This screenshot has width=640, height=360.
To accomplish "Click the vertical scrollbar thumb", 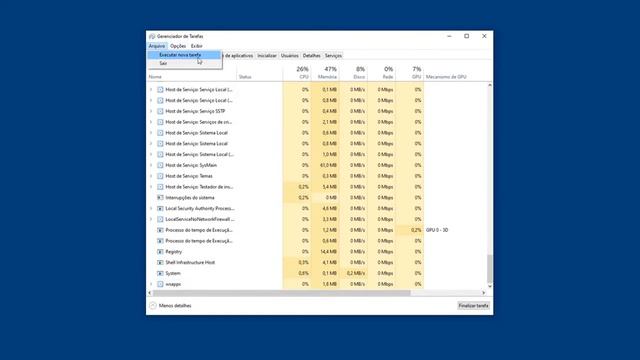I will point(490,269).
